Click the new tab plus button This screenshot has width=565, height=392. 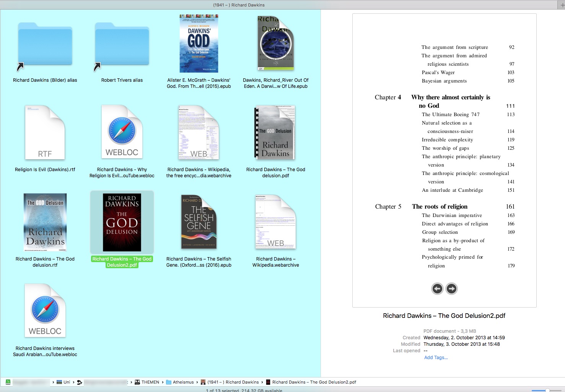pyautogui.click(x=562, y=5)
